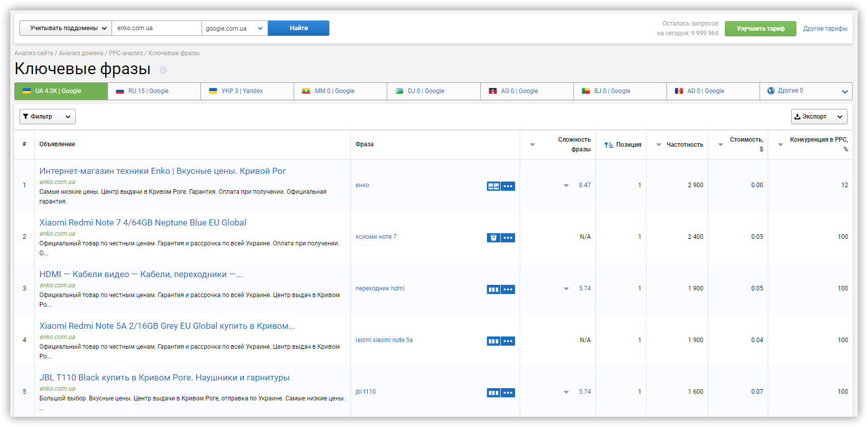Click the info icon beside Ключевые фразы heading
The image size is (868, 427).
(x=163, y=70)
